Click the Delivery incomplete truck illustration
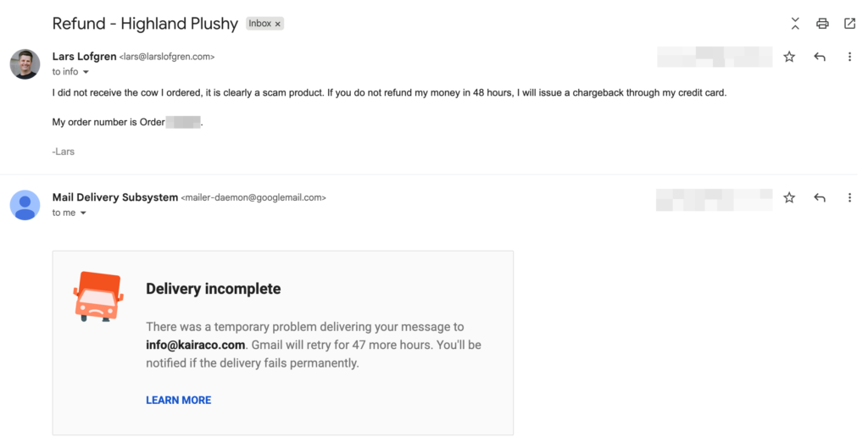This screenshot has width=868, height=448. 99,296
